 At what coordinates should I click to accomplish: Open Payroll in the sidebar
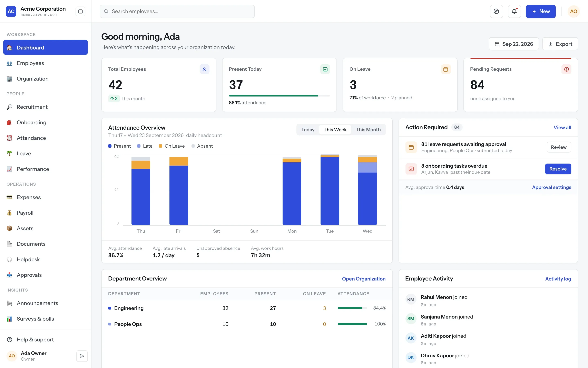46,213
